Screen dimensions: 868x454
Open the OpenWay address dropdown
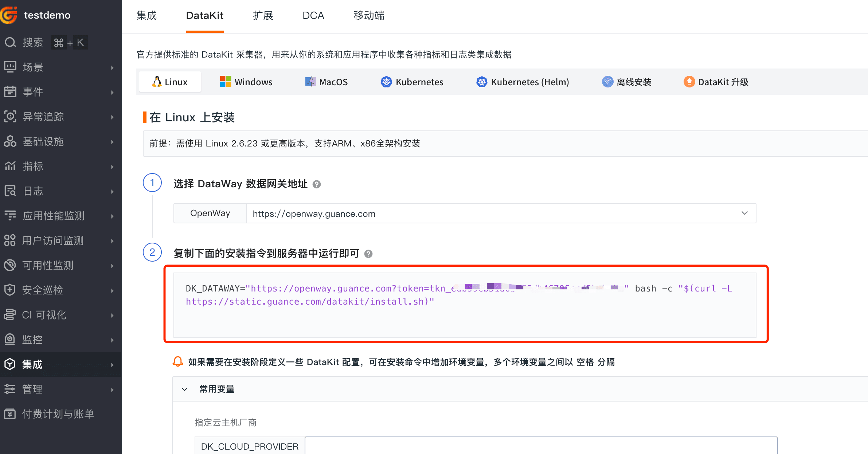(744, 213)
